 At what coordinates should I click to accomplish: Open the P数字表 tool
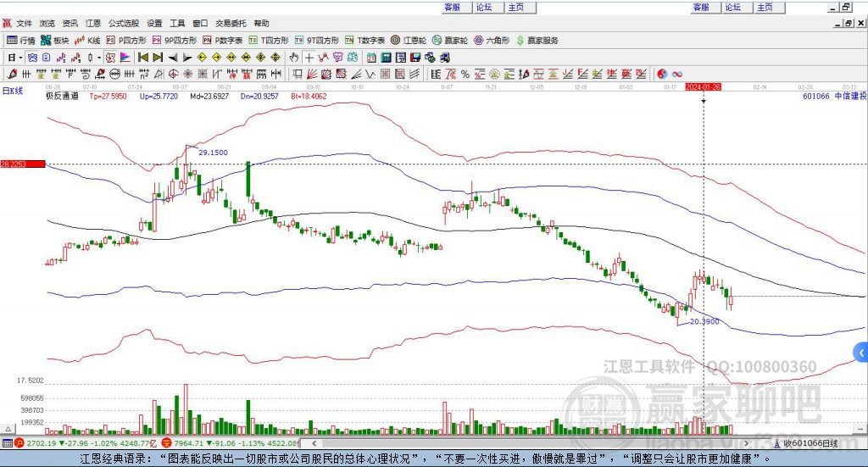(x=223, y=41)
